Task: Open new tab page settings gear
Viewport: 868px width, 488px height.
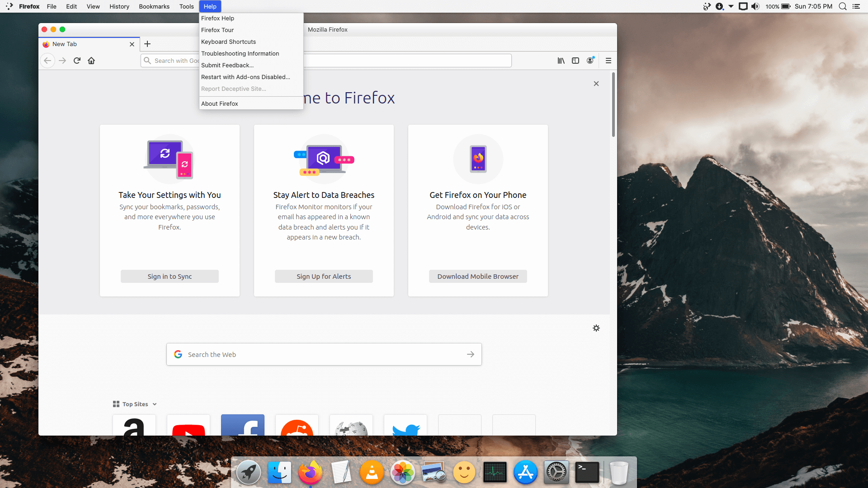Action: pos(596,328)
